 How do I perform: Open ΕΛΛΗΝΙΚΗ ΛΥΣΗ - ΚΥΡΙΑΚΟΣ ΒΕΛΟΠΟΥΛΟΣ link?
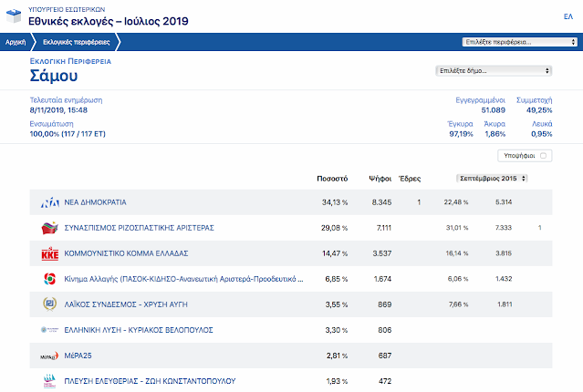click(x=139, y=330)
